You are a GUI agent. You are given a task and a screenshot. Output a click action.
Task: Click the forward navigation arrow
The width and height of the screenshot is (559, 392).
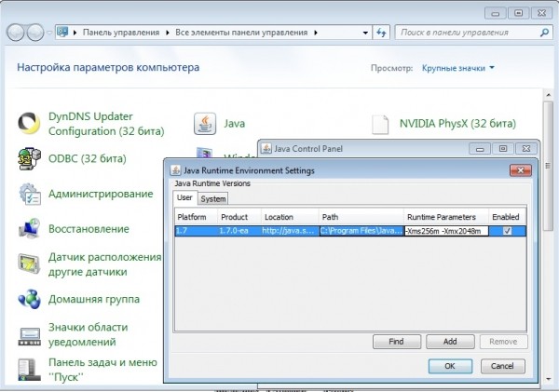click(x=35, y=33)
